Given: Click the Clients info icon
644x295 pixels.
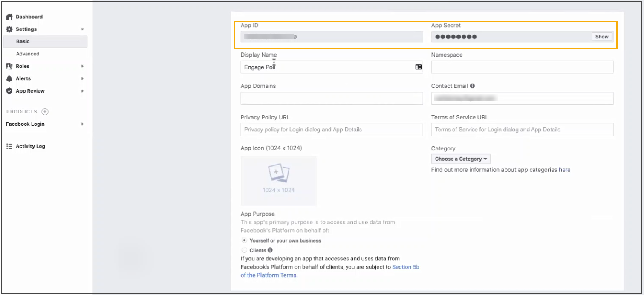Looking at the screenshot, I should point(270,250).
